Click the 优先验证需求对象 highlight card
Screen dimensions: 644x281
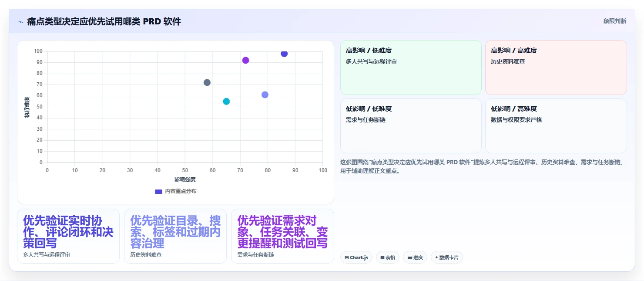point(282,236)
